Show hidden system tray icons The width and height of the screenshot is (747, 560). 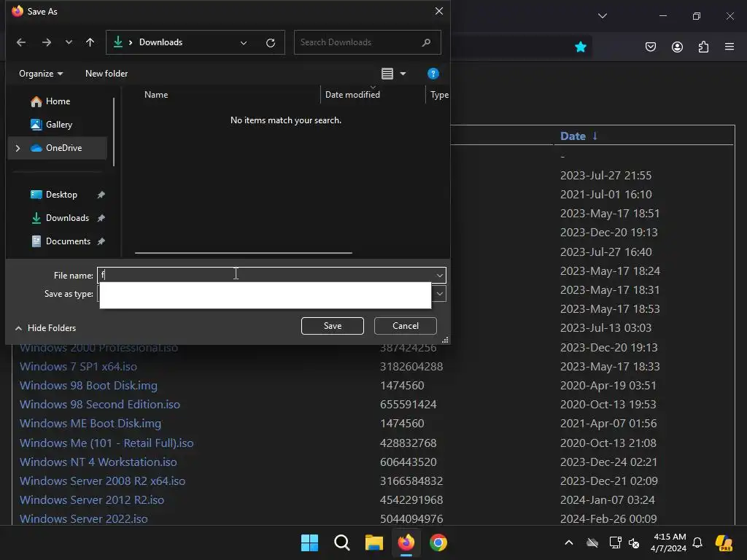[x=569, y=542]
